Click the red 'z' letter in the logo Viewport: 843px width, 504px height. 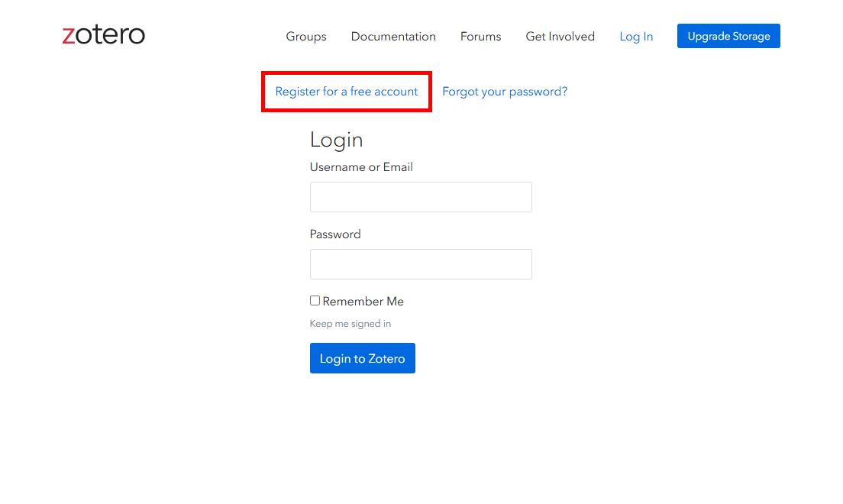(69, 36)
